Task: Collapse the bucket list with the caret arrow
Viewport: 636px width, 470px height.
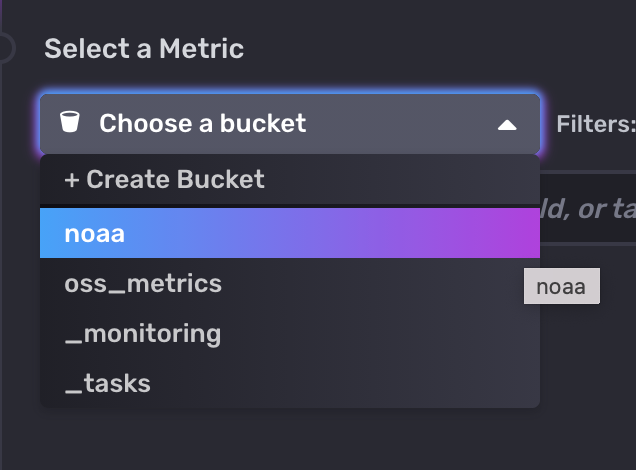Action: pos(507,125)
